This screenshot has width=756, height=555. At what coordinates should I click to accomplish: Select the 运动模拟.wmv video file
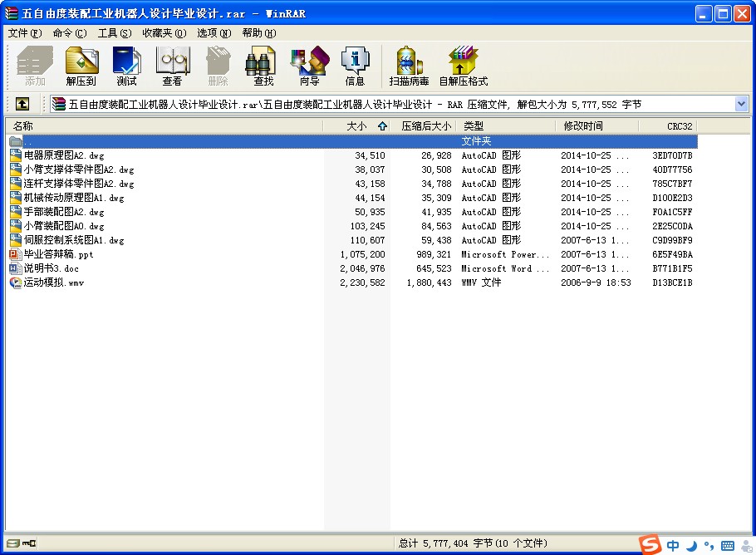[x=53, y=282]
